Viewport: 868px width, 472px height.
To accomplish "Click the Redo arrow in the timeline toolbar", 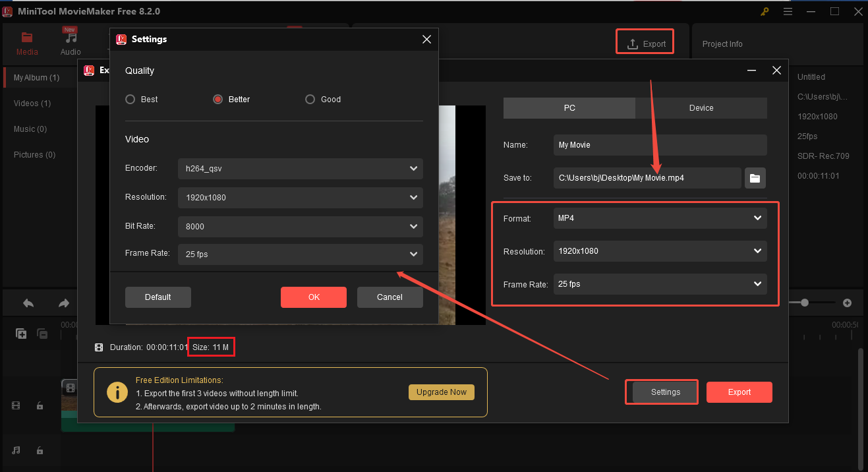I will coord(64,303).
